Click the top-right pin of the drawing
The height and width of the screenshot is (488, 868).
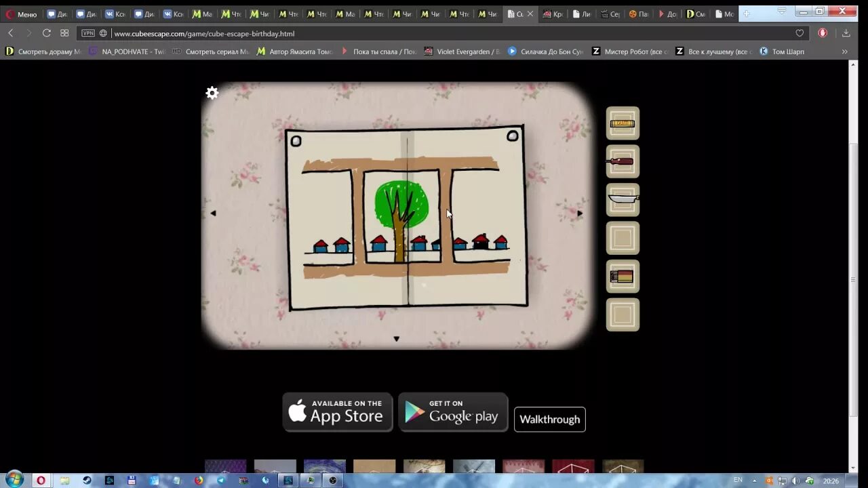(x=513, y=136)
